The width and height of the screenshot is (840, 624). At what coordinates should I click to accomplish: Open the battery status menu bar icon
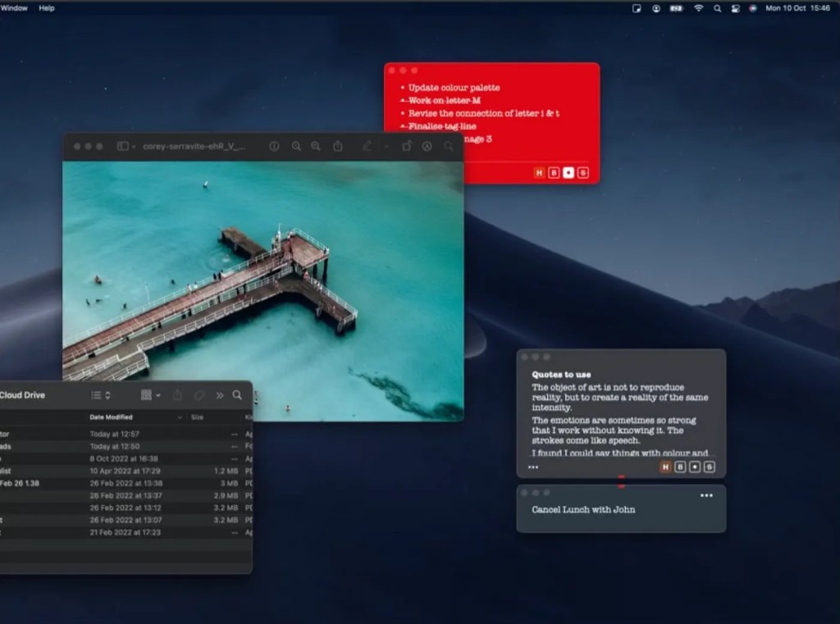tap(677, 8)
